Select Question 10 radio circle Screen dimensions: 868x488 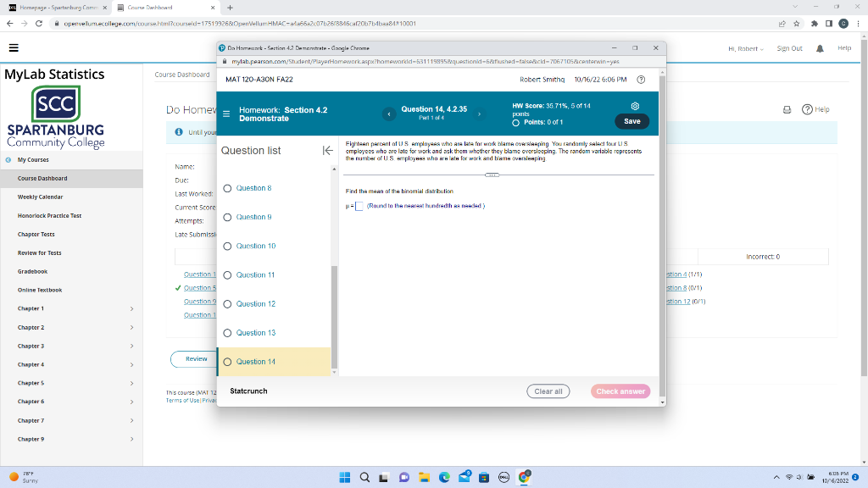(227, 247)
